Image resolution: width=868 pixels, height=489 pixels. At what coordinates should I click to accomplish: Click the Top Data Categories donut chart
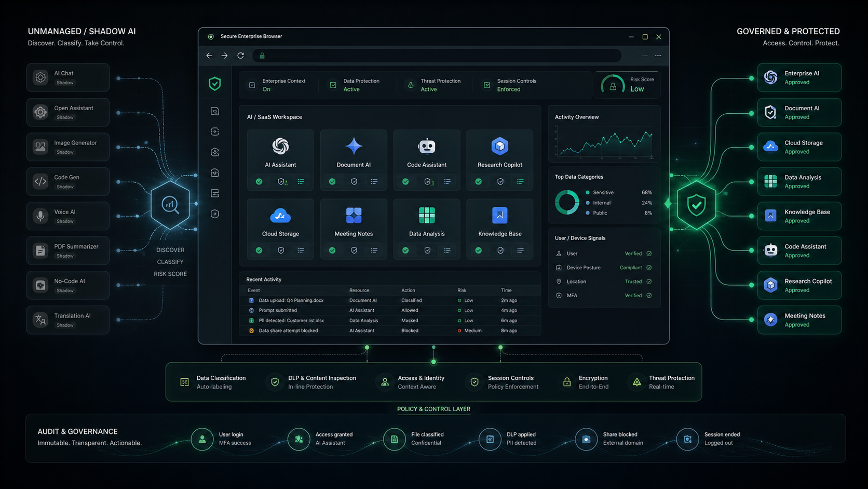pyautogui.click(x=567, y=202)
